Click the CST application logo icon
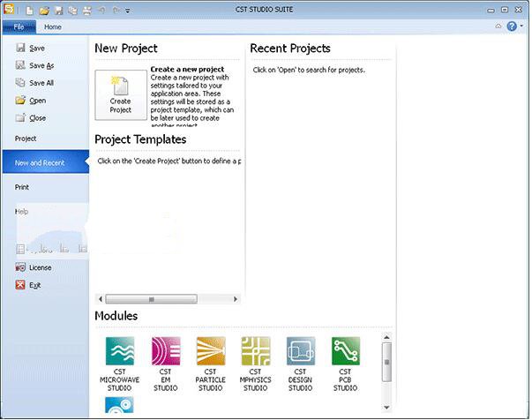 point(9,9)
